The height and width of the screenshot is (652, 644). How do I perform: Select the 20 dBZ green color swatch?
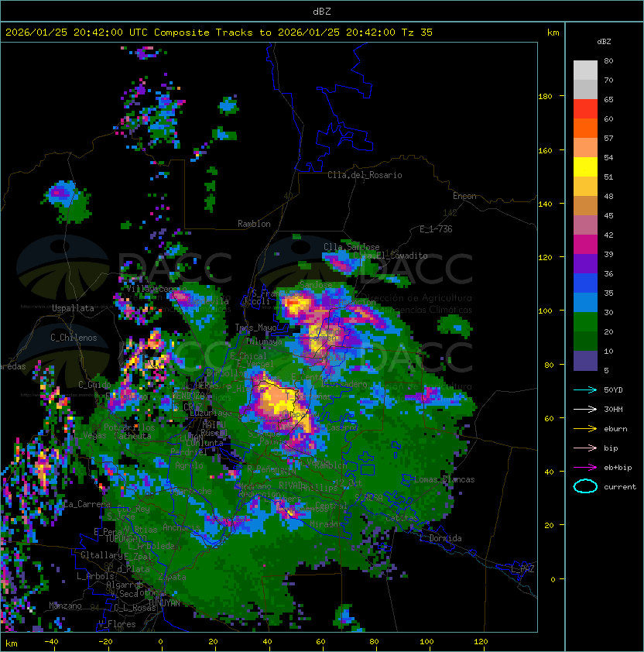pyautogui.click(x=585, y=341)
